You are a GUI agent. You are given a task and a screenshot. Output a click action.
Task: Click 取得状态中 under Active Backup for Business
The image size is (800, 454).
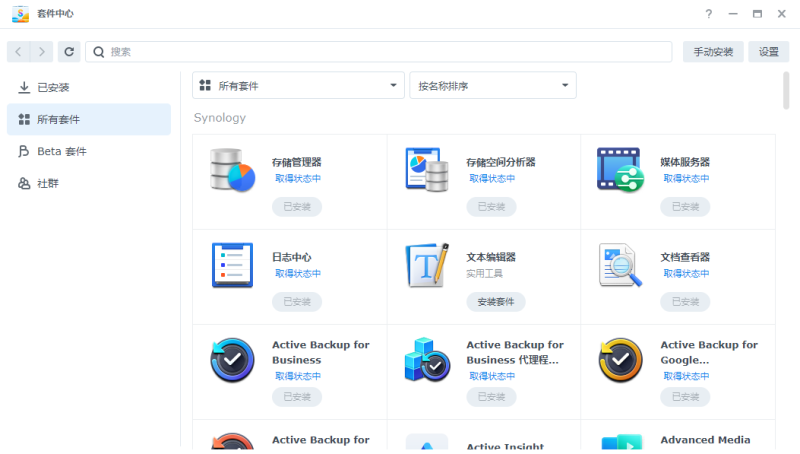pyautogui.click(x=298, y=376)
